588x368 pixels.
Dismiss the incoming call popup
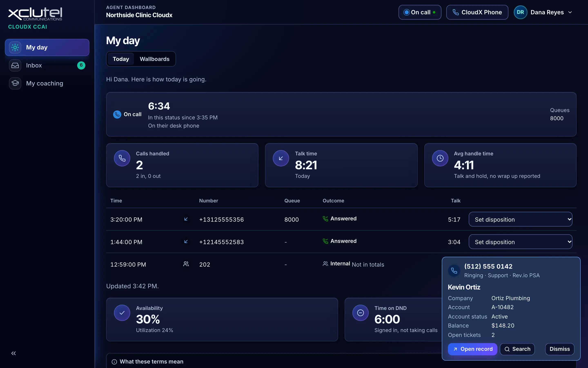[x=560, y=349]
